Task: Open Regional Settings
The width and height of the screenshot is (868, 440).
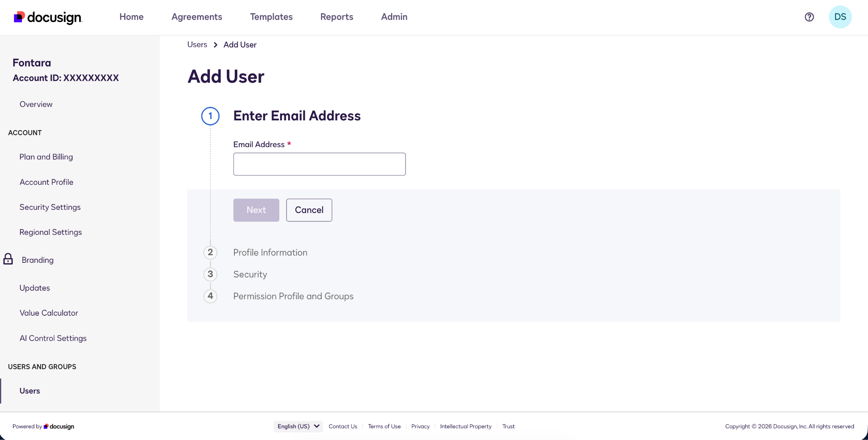Action: (x=51, y=232)
